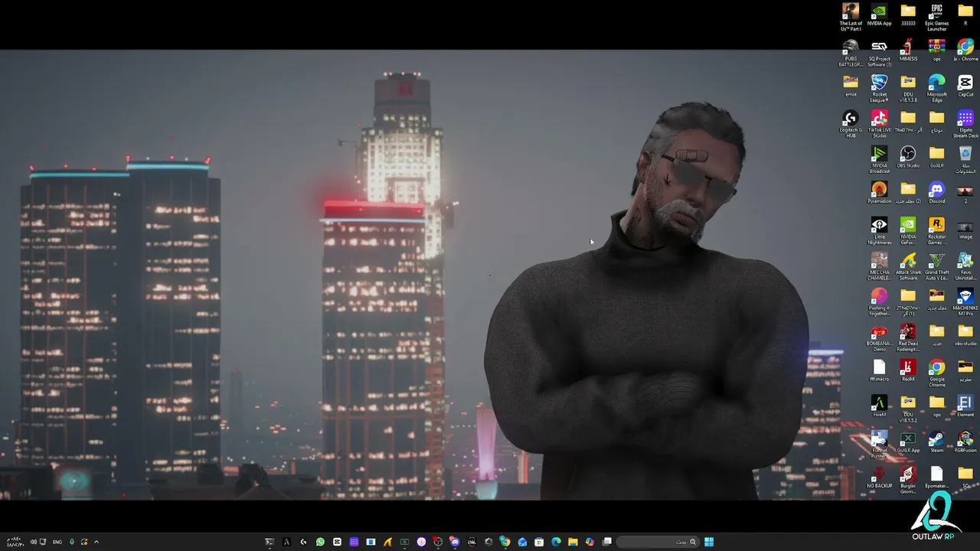Open the taskbar clock and date
Image resolution: width=980 pixels, height=551 pixels.
click(x=14, y=542)
